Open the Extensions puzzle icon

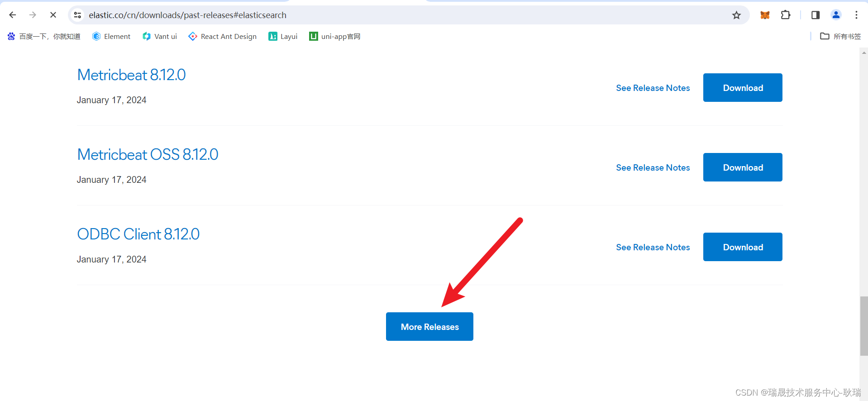[x=786, y=15]
